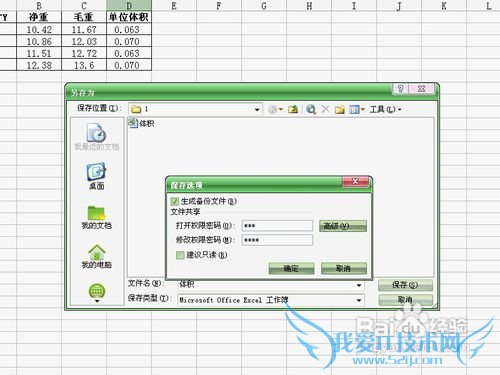Click the 修改权限密码 password field
This screenshot has height=375, width=500.
(277, 240)
